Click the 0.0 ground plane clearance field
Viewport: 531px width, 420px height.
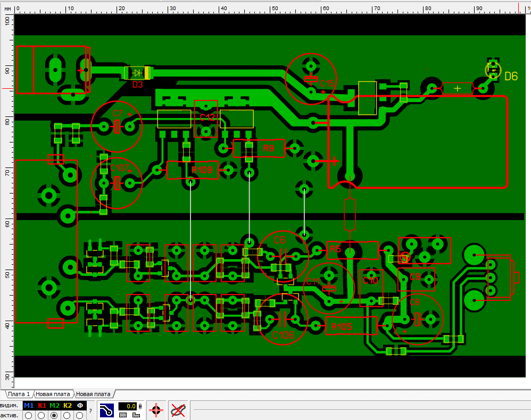point(127,406)
